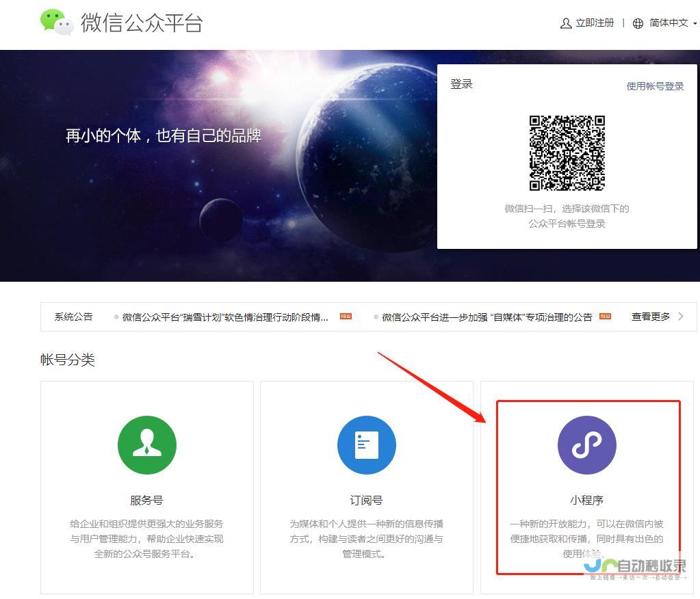Switch to 使用帐号登录 login method

655,86
